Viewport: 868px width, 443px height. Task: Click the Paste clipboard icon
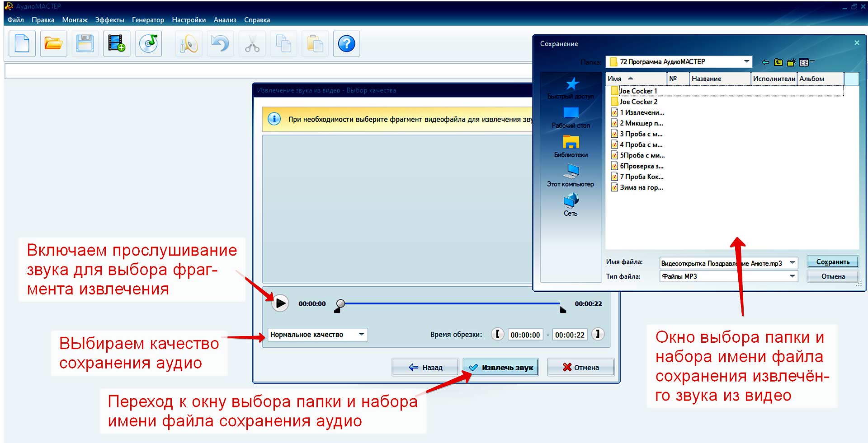(315, 44)
